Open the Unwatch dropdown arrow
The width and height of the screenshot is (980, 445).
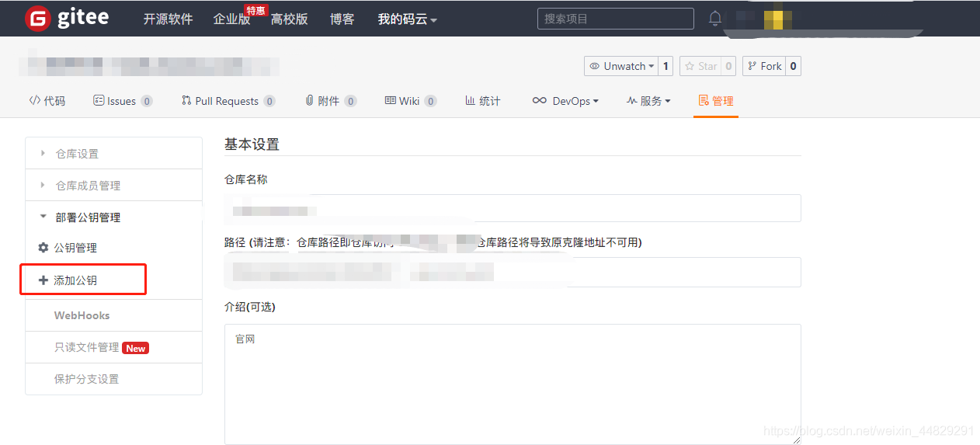point(651,66)
